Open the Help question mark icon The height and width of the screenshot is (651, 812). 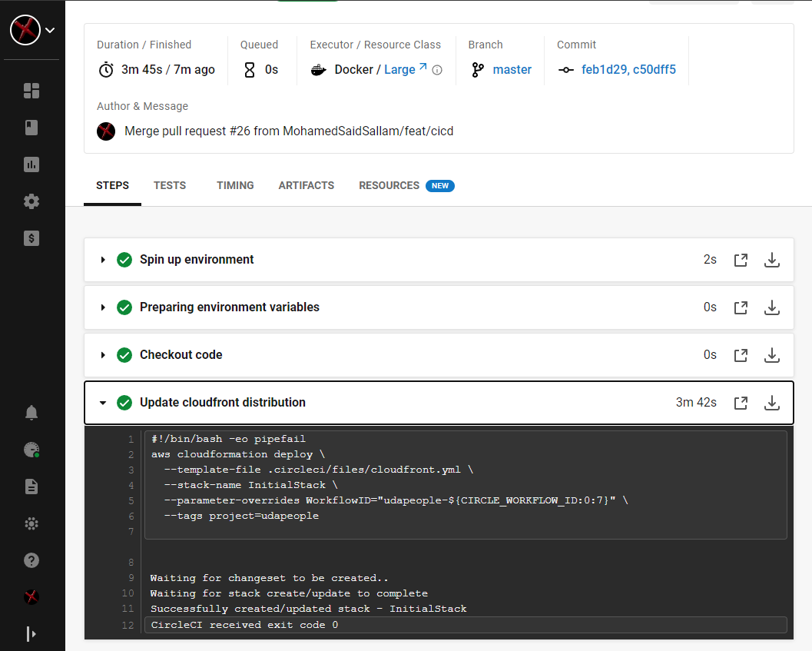(31, 560)
